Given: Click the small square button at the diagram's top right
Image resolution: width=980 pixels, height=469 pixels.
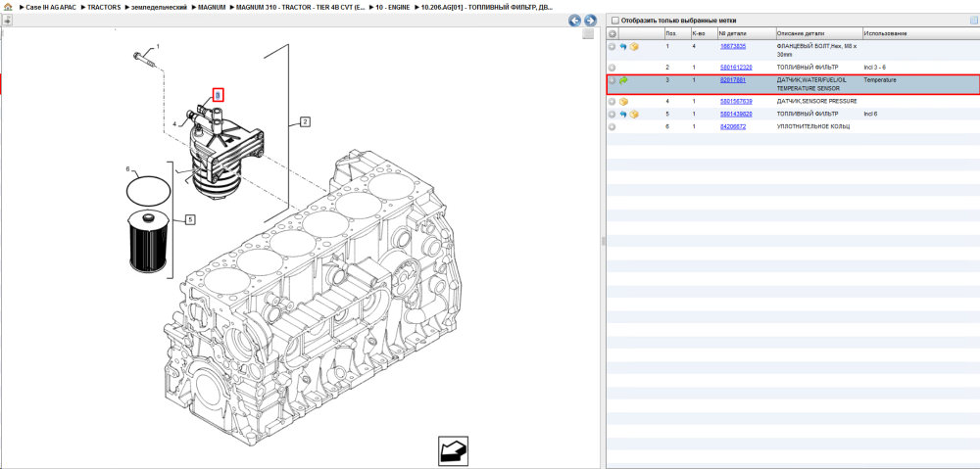Looking at the screenshot, I should pos(587,34).
